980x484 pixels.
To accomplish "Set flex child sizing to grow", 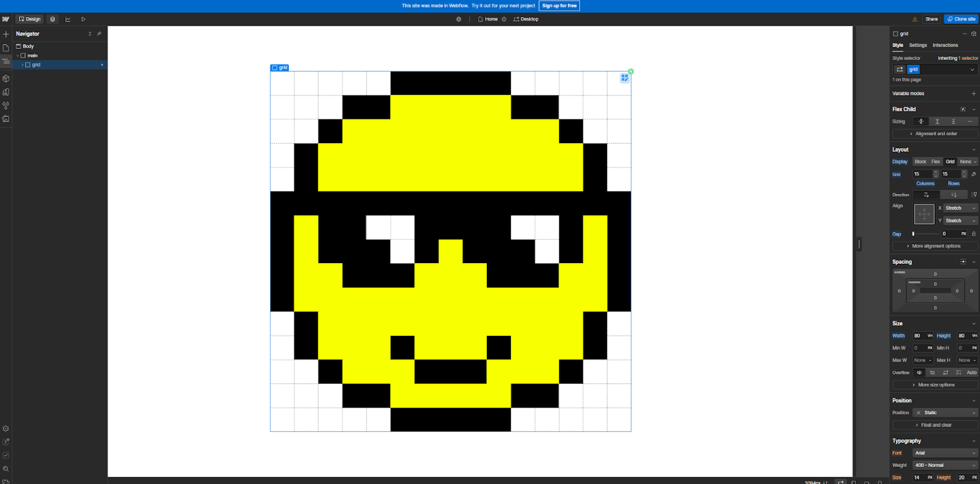I will coord(937,121).
